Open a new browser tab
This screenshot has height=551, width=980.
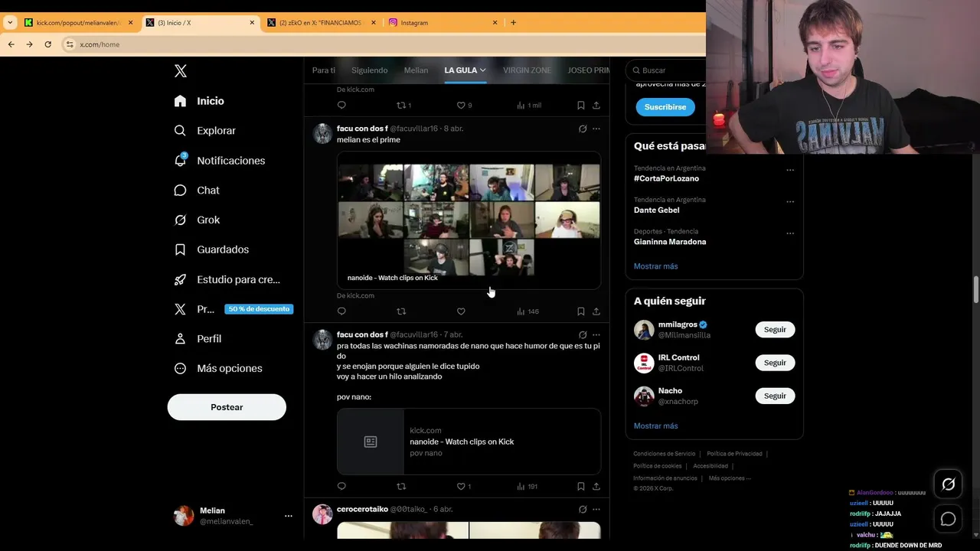pos(513,23)
